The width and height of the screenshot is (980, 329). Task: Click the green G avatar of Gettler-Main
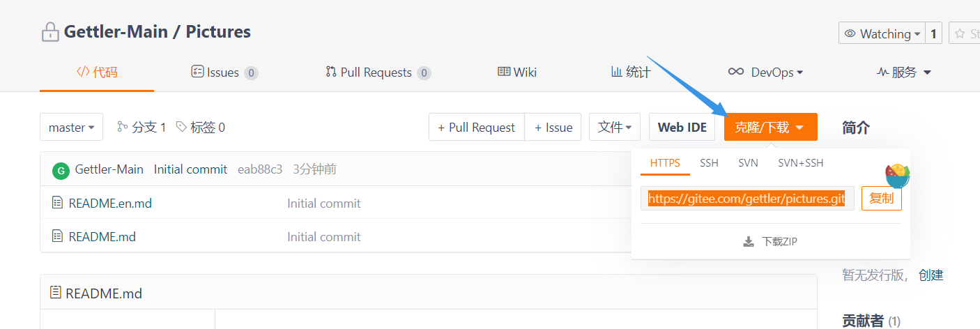click(x=61, y=169)
